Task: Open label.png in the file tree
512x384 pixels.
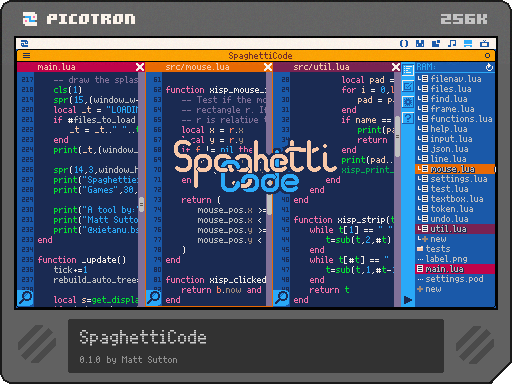Action: 455,259
